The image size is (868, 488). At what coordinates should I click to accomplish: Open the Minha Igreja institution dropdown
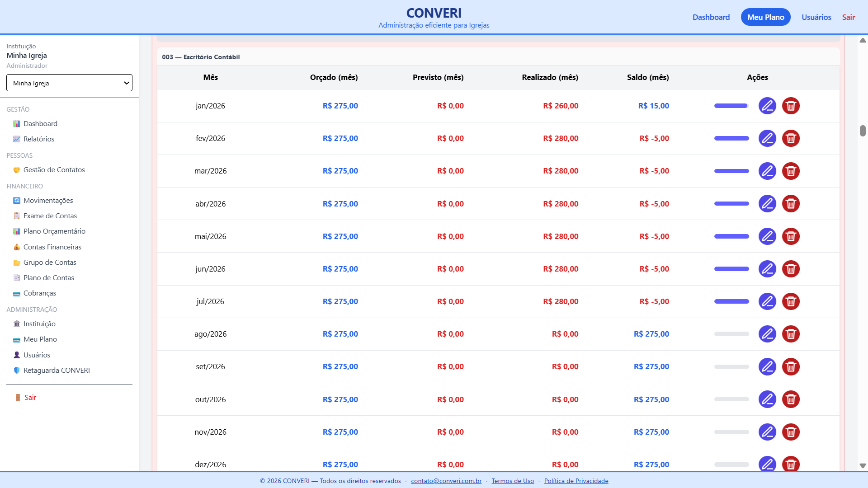coord(69,83)
